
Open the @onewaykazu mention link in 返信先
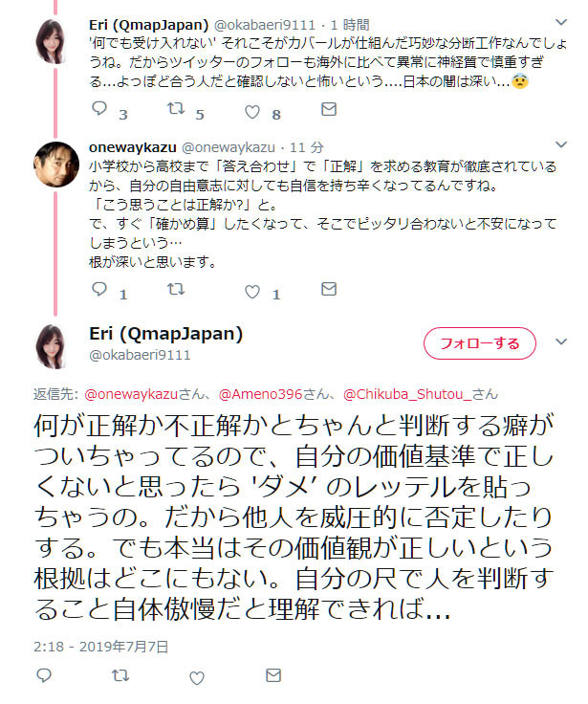[x=131, y=394]
